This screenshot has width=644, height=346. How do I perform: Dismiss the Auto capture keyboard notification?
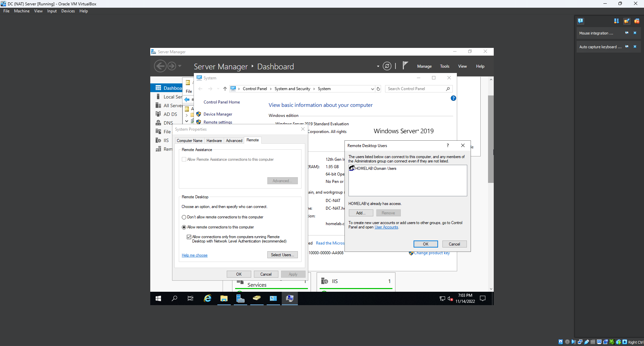click(x=635, y=47)
